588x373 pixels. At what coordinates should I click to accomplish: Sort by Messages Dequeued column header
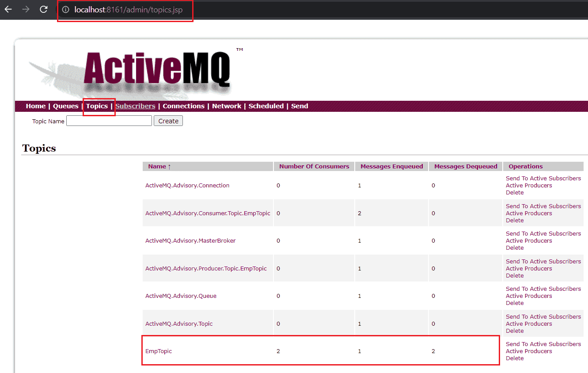(466, 167)
